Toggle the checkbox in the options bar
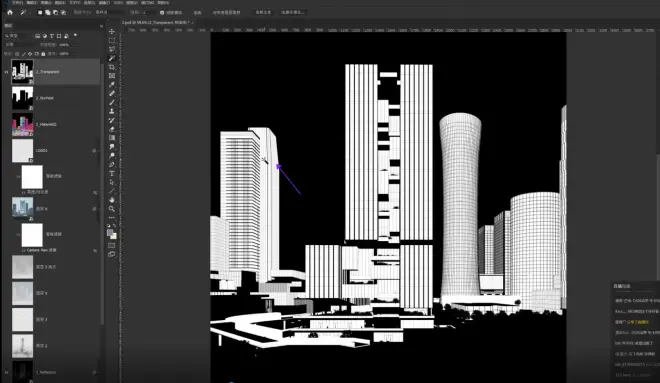 [x=162, y=13]
